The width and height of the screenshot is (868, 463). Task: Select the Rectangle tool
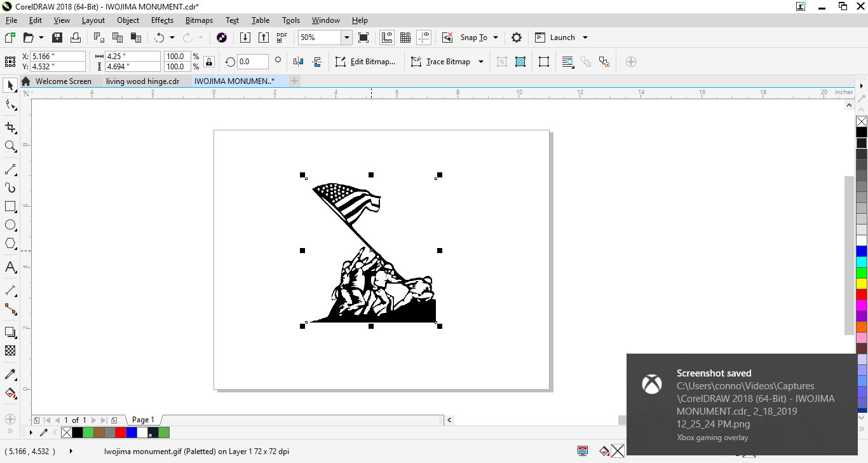click(x=10, y=207)
